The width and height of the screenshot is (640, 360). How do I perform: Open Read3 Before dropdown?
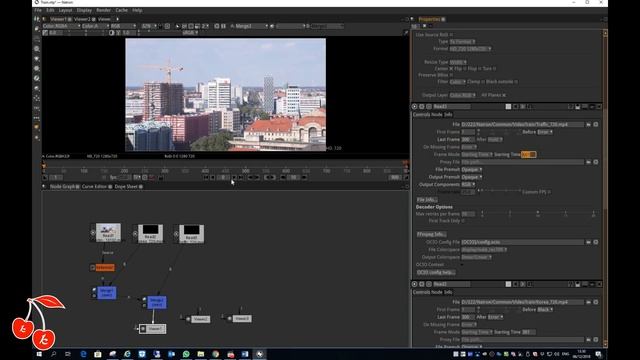pos(545,132)
